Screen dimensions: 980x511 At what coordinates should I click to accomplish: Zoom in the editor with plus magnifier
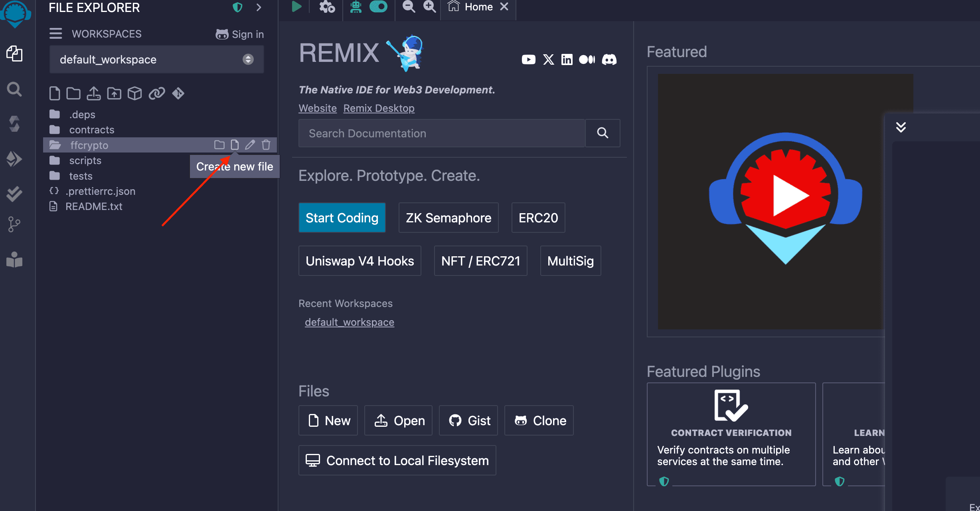[429, 7]
